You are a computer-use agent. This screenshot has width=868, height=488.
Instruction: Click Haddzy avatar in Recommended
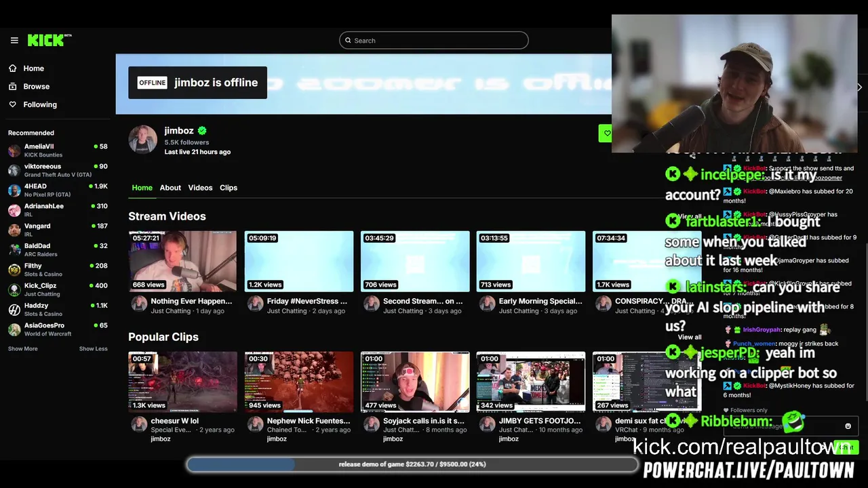(14, 310)
